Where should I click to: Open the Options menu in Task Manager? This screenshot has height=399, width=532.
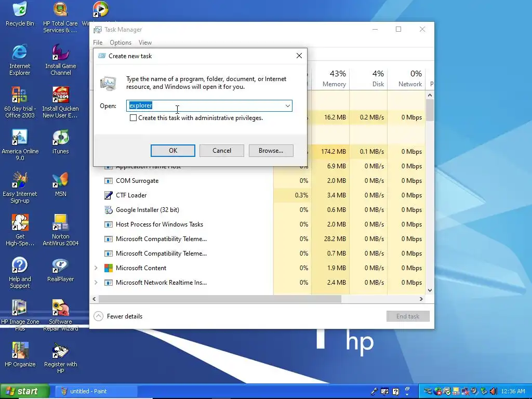121,43
